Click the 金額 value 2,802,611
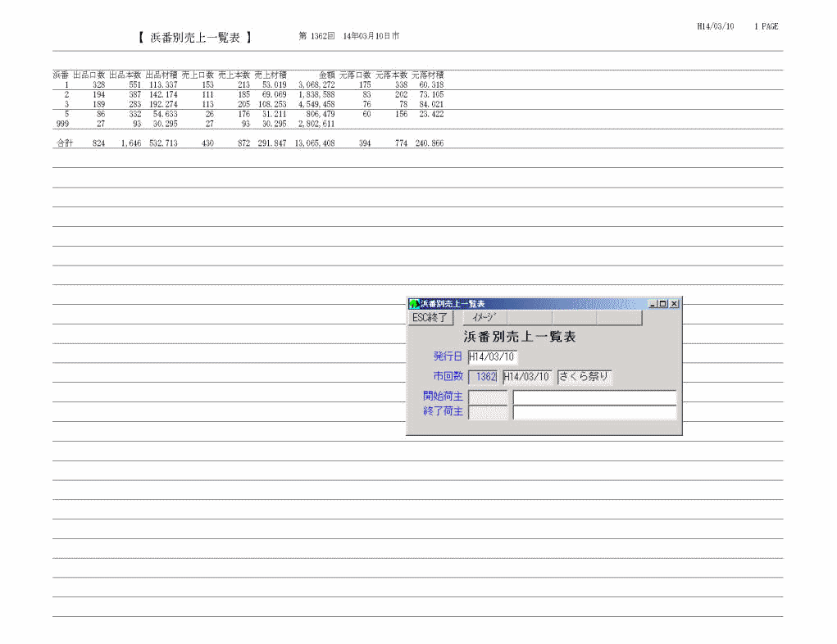 316,124
